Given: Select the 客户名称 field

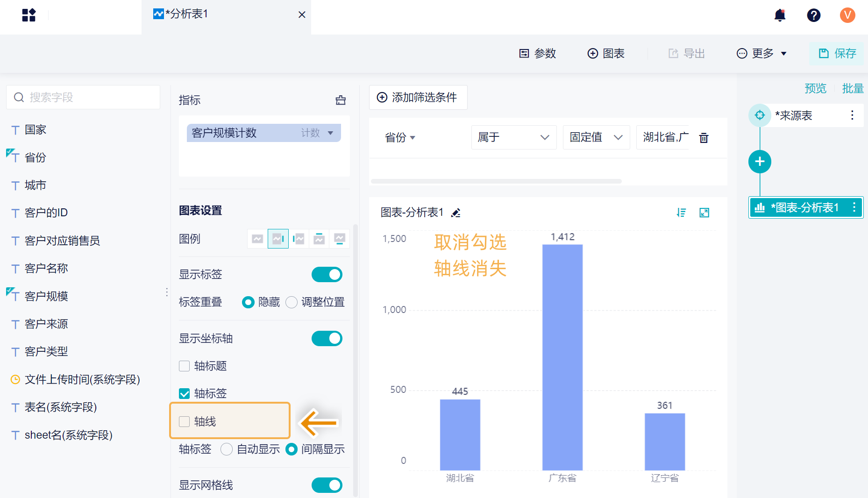Looking at the screenshot, I should coord(46,269).
